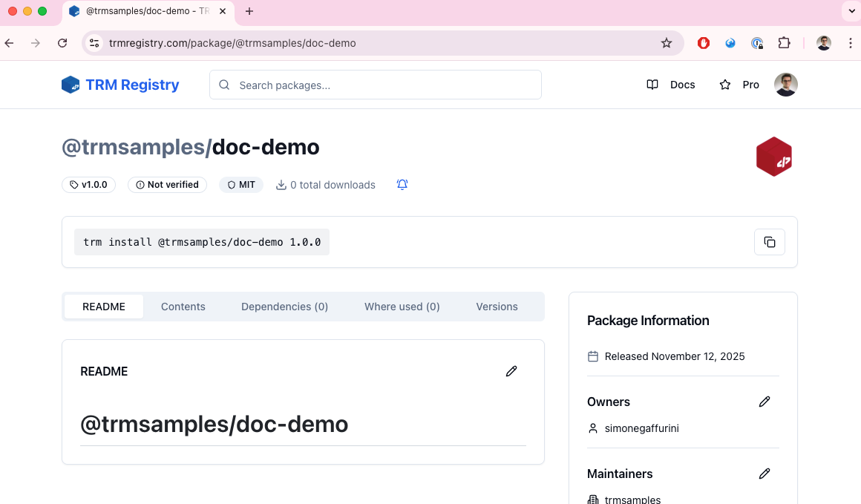Click the person icon beside simonegaffurini
The height and width of the screenshot is (504, 861).
pos(593,428)
